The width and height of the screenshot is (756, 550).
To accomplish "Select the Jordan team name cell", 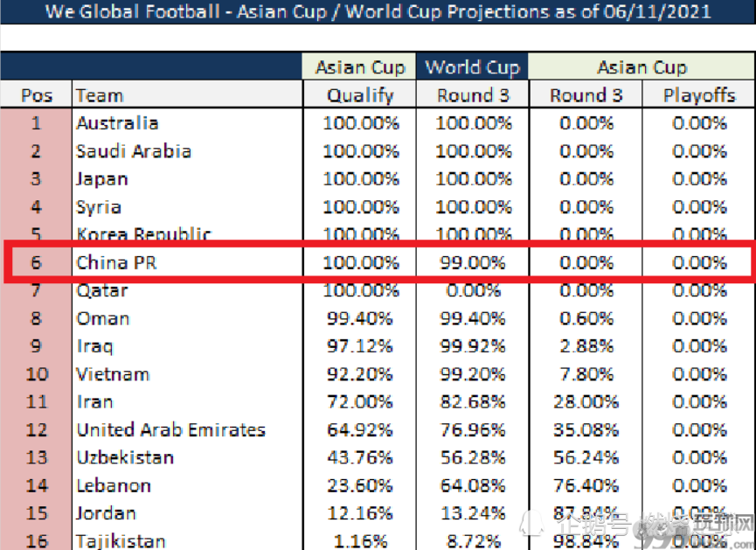I will click(188, 513).
